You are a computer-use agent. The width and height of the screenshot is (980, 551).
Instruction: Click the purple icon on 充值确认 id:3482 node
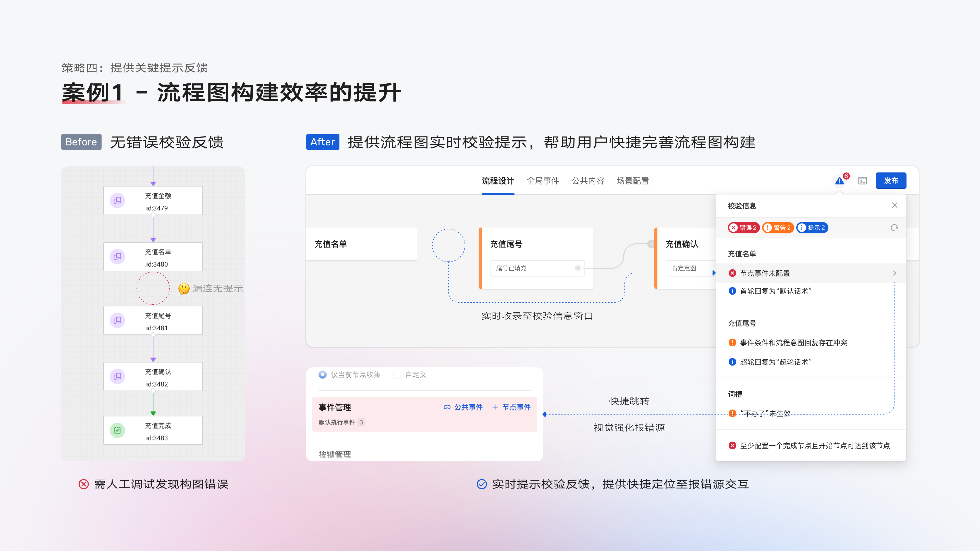coord(117,377)
